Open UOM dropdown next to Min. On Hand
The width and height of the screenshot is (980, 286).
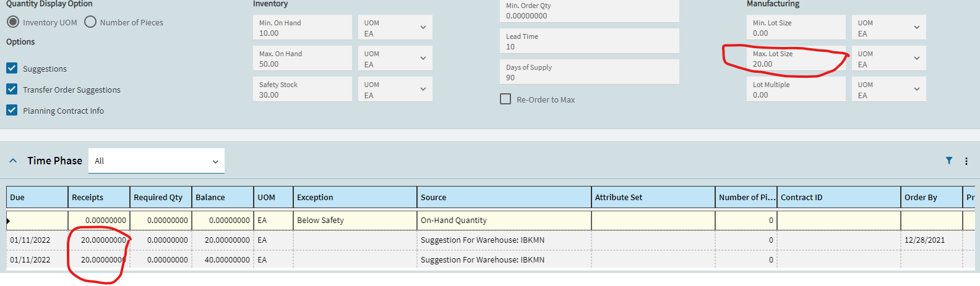[x=395, y=27]
